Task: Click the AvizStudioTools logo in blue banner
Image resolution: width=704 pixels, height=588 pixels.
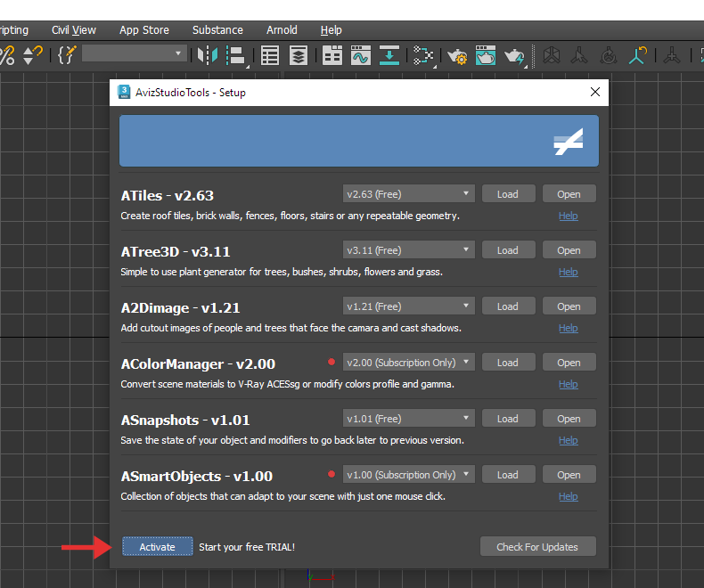Action: point(569,142)
